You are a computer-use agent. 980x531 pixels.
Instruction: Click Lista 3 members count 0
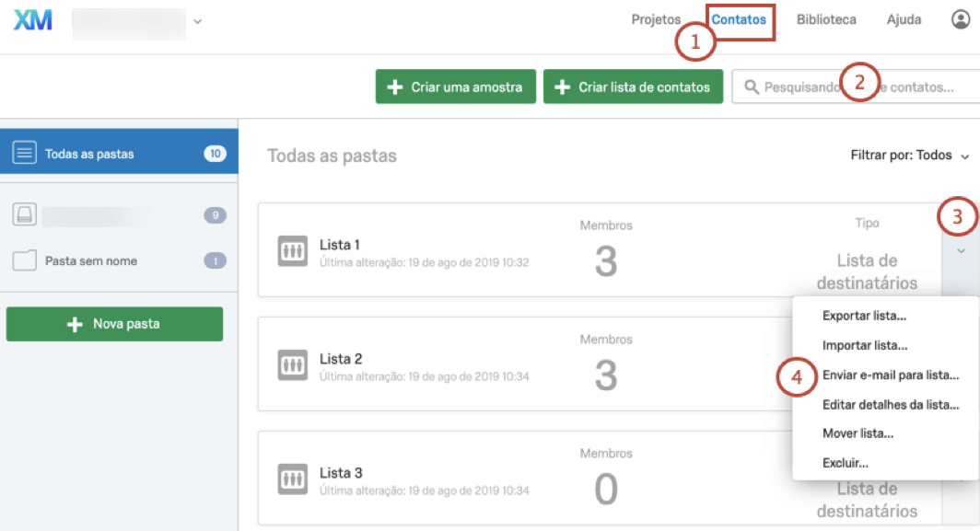(x=606, y=490)
